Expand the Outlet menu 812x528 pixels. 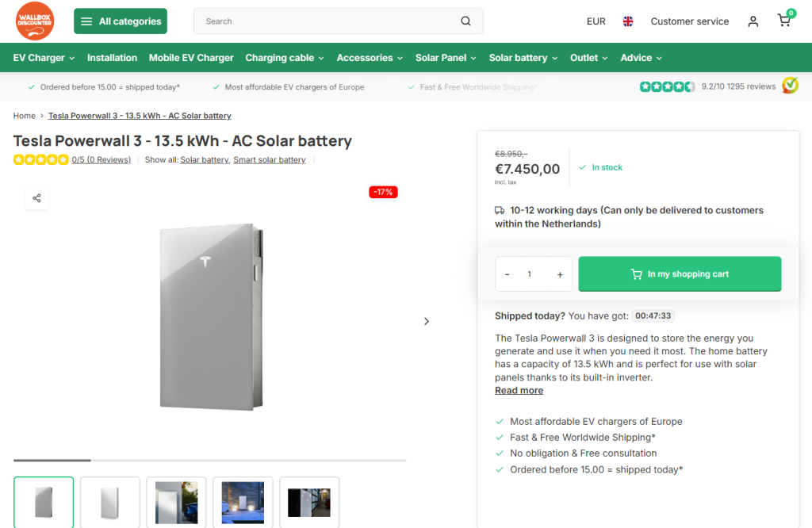point(589,57)
